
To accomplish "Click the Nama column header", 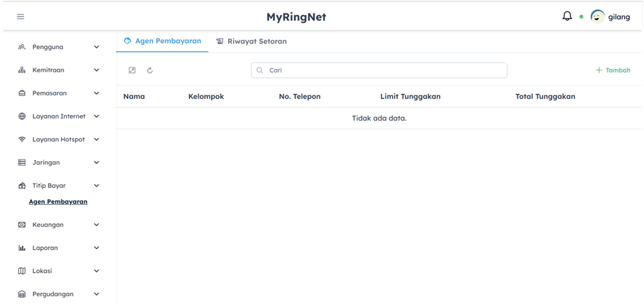I will [134, 97].
